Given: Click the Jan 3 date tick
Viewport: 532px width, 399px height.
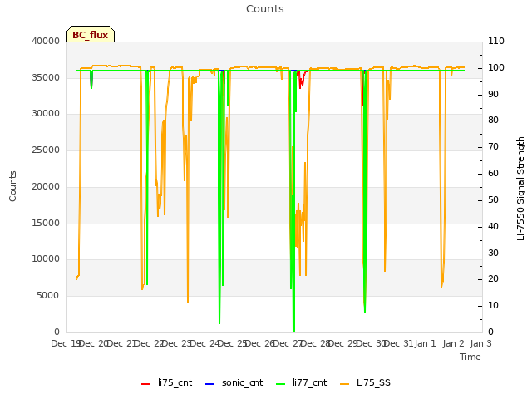Looking at the screenshot, I should (480, 343).
